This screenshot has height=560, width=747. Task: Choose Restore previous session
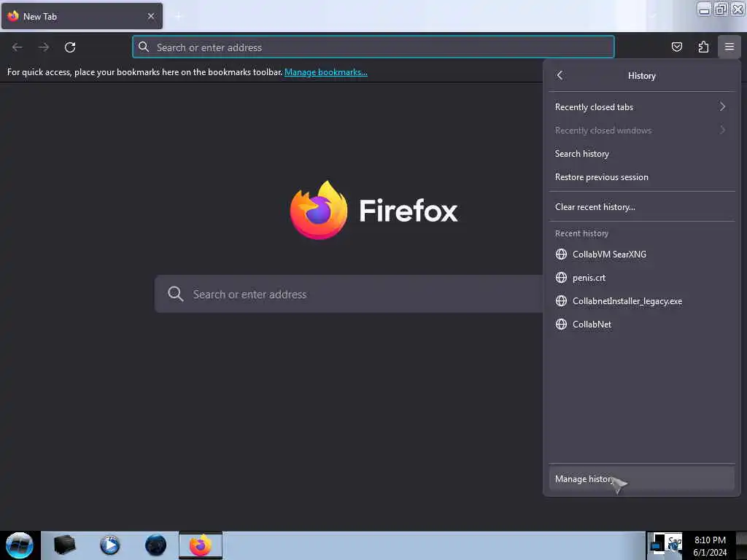641,176
